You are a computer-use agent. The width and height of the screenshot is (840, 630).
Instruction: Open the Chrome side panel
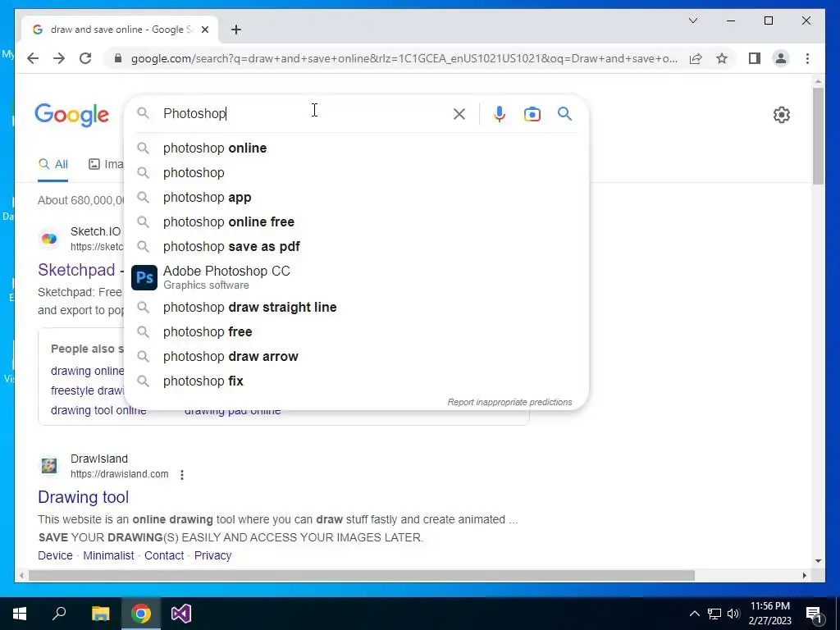(755, 58)
